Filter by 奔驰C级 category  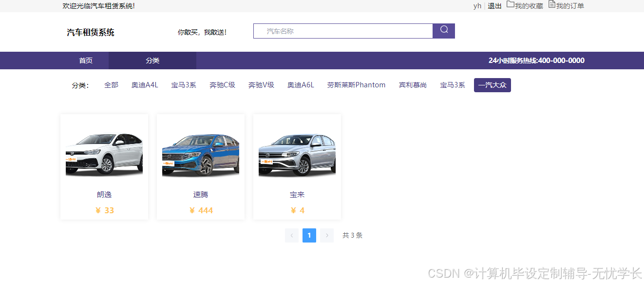[x=222, y=85]
